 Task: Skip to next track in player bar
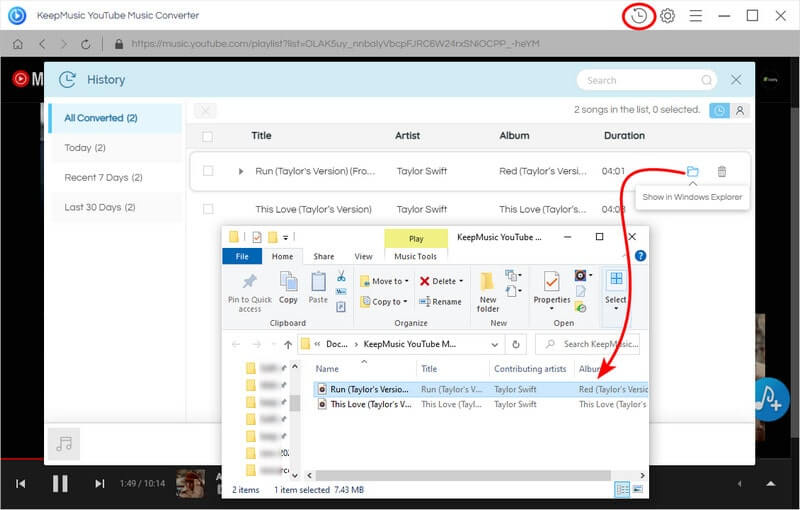pos(99,483)
